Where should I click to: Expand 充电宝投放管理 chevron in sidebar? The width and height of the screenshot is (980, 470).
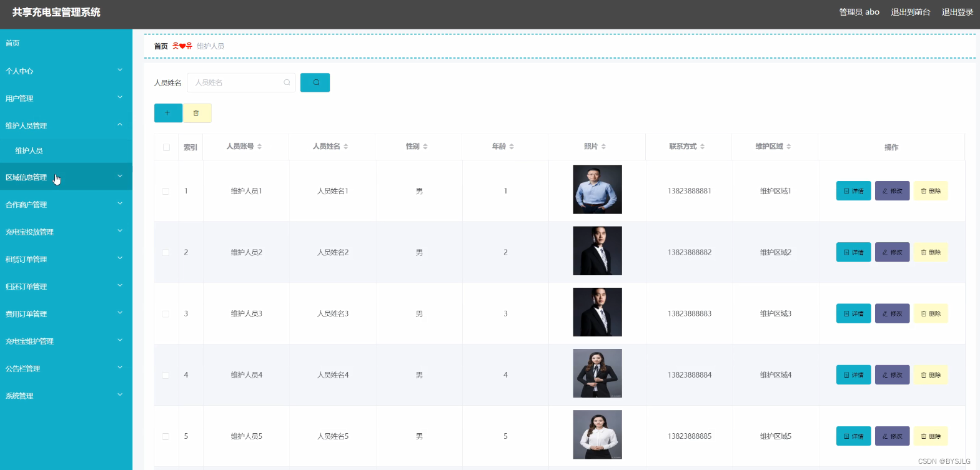pyautogui.click(x=120, y=231)
